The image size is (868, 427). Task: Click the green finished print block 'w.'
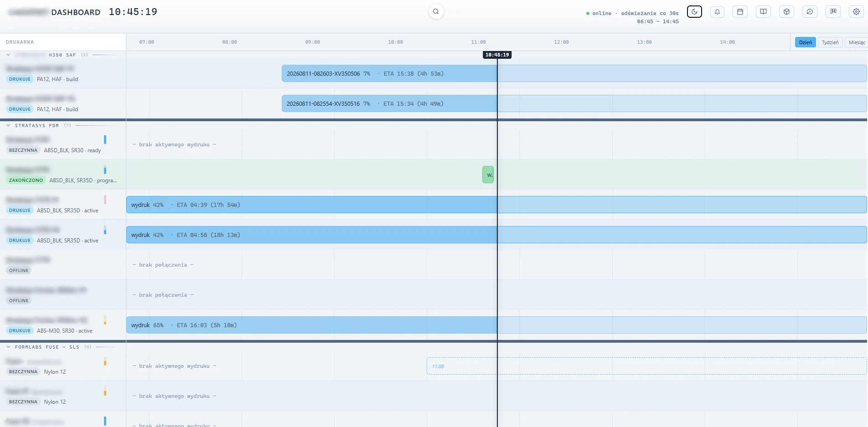[x=488, y=175]
